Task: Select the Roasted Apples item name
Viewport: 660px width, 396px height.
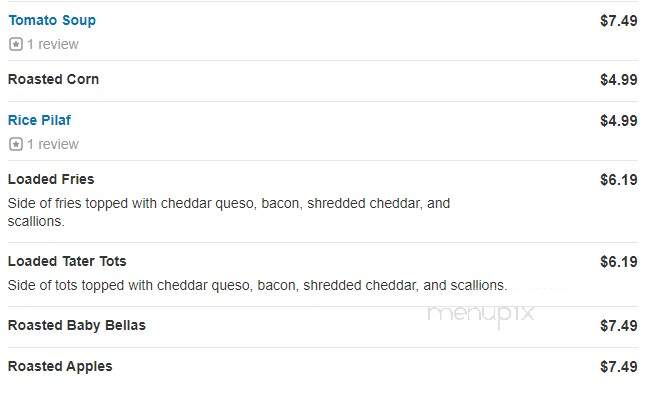Action: (60, 366)
